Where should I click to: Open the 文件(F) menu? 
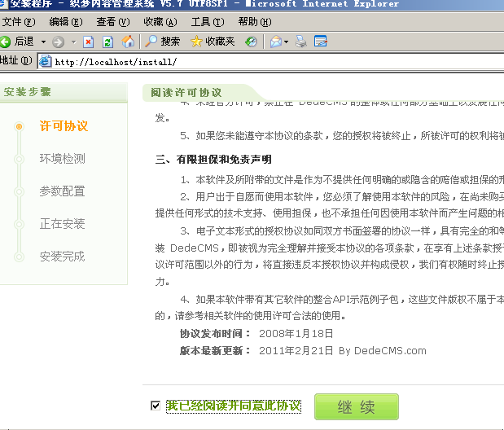pyautogui.click(x=19, y=22)
